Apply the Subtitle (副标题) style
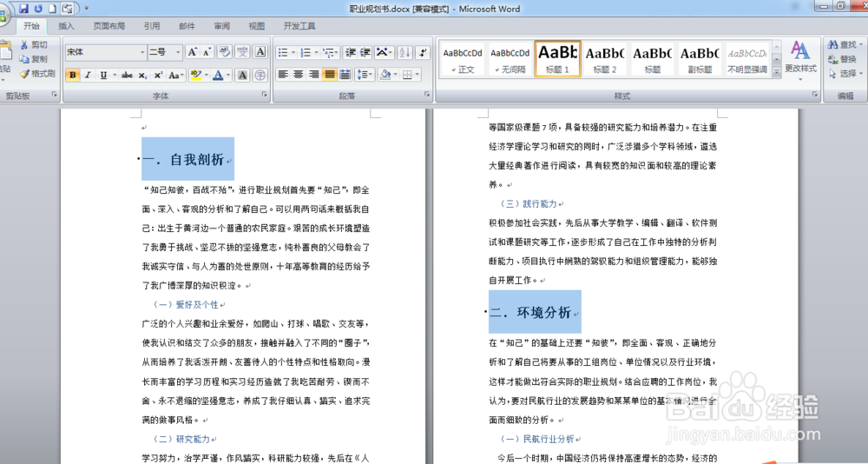Image resolution: width=868 pixels, height=464 pixels. tap(700, 59)
